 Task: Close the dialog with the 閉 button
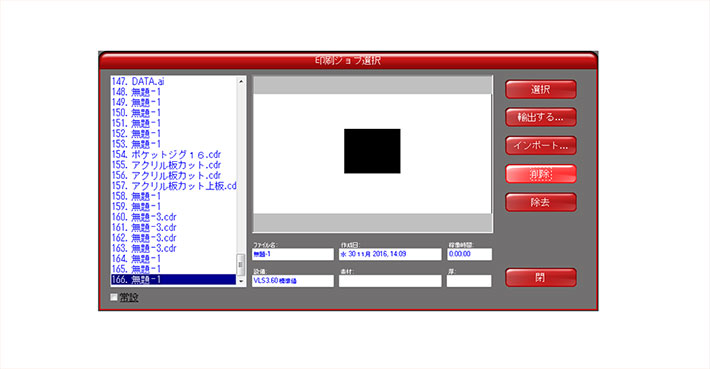point(541,278)
